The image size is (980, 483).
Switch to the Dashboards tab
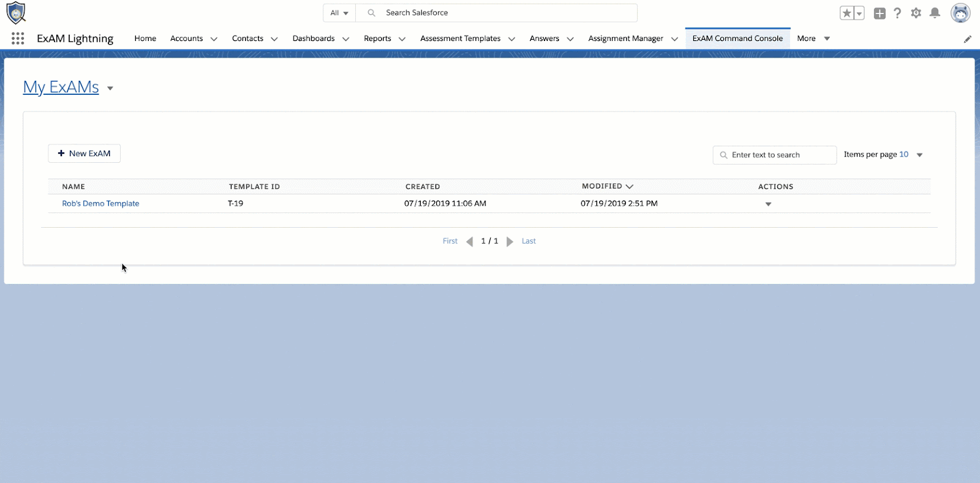coord(314,39)
